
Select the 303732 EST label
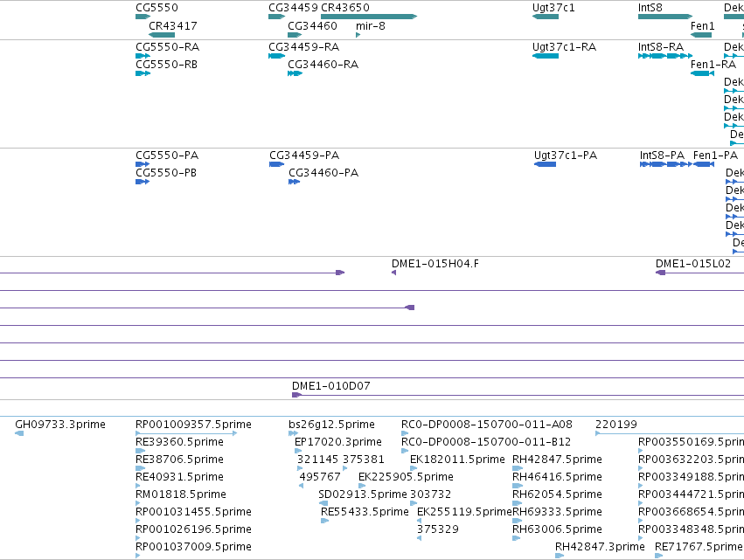(430, 494)
